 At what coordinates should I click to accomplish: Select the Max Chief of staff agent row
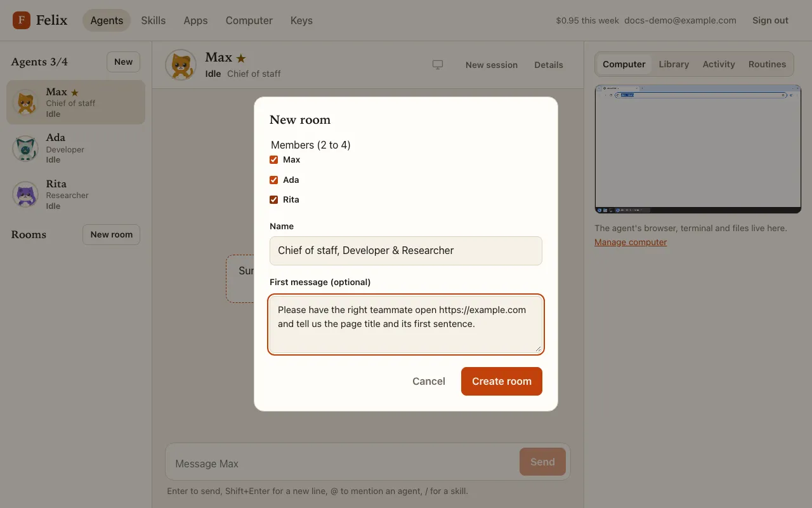[76, 102]
